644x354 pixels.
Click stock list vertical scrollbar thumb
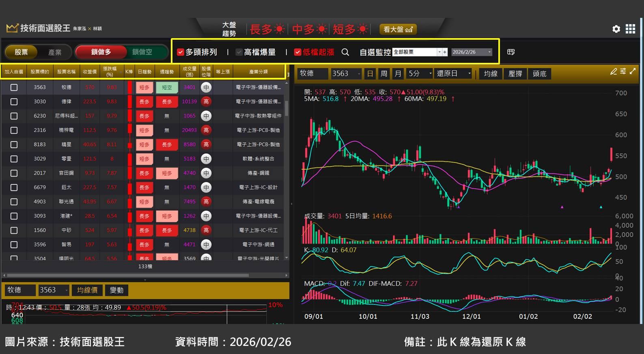coord(287,108)
